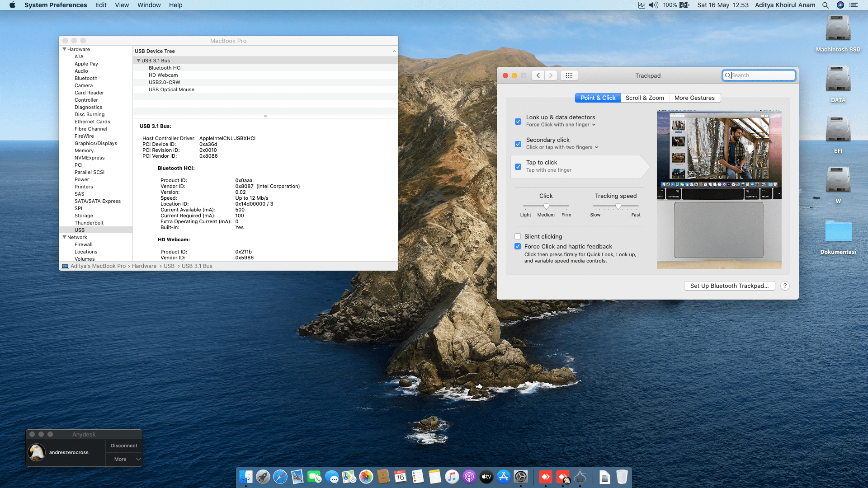Viewport: 868px width, 488px height.
Task: Open Finder from the Dock
Action: coord(246,477)
